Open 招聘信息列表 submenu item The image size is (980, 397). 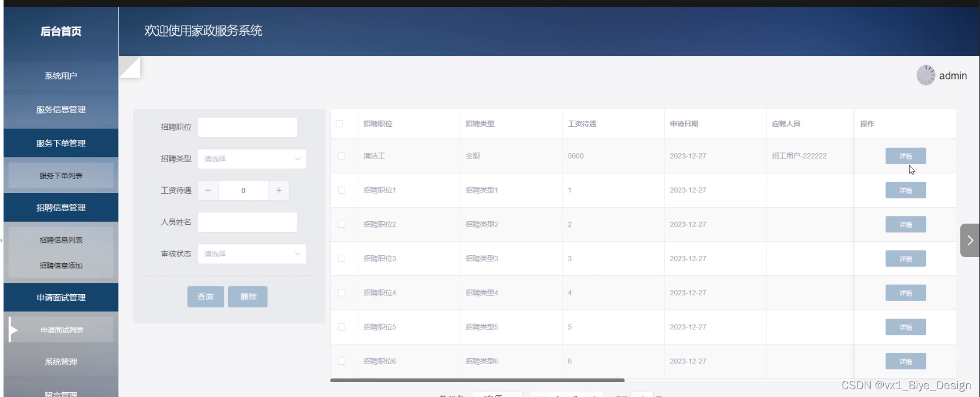[x=61, y=240]
